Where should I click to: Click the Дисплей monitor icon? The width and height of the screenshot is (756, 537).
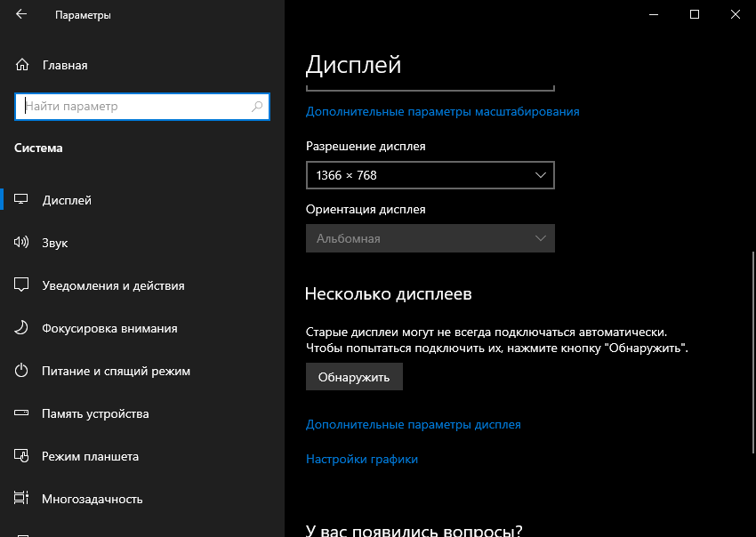coord(21,199)
